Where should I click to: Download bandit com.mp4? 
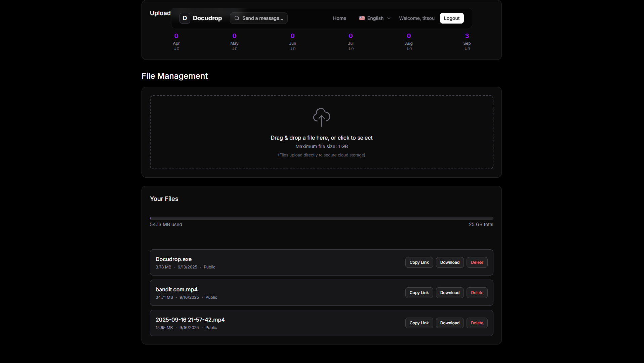(x=450, y=293)
